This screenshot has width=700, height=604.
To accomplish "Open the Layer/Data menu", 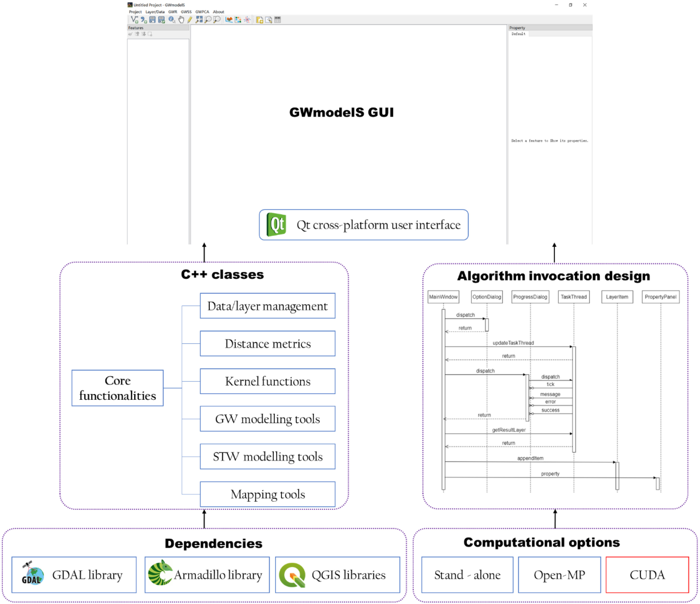I will coord(155,12).
